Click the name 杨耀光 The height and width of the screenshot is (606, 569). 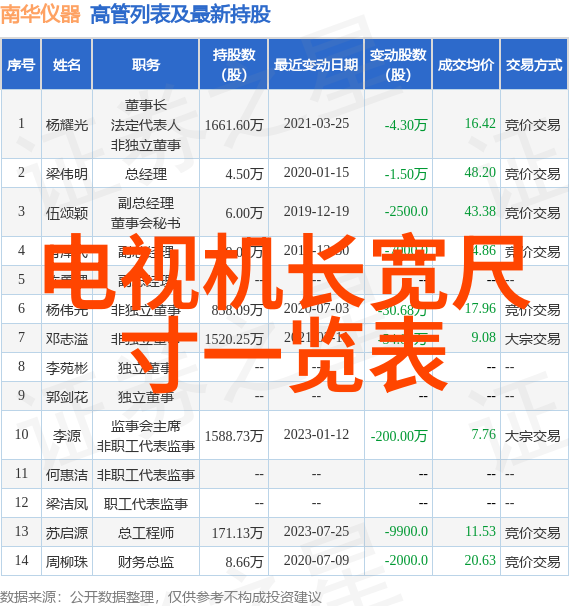pos(67,125)
